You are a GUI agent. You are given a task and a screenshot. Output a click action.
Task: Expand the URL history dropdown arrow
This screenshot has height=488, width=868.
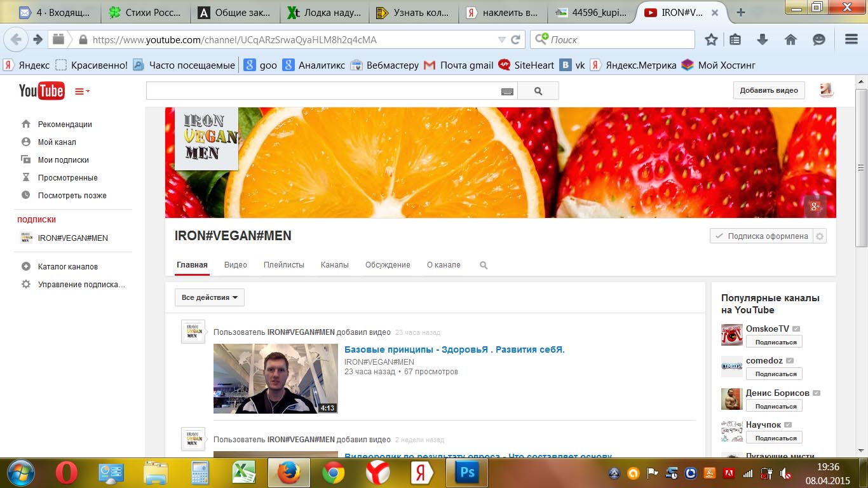point(501,39)
